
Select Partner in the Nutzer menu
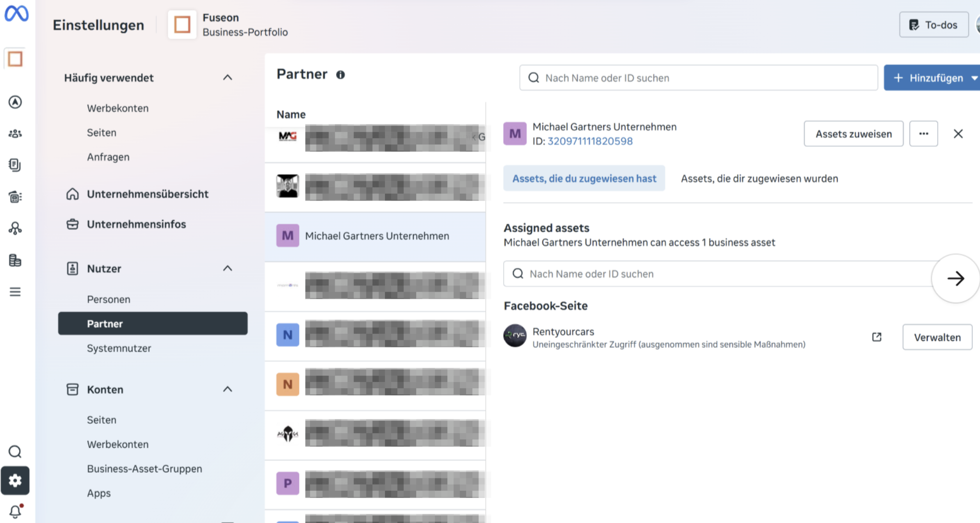153,323
